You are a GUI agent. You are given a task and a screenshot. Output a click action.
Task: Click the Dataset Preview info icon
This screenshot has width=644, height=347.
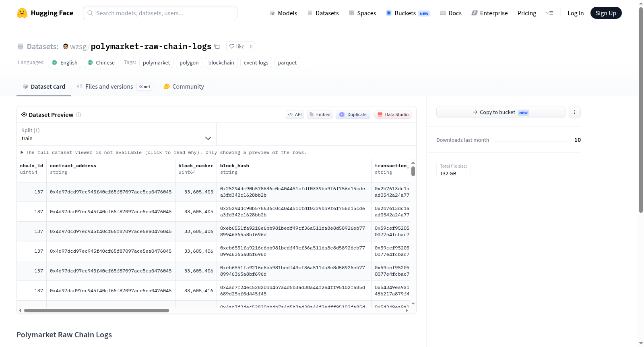point(78,115)
